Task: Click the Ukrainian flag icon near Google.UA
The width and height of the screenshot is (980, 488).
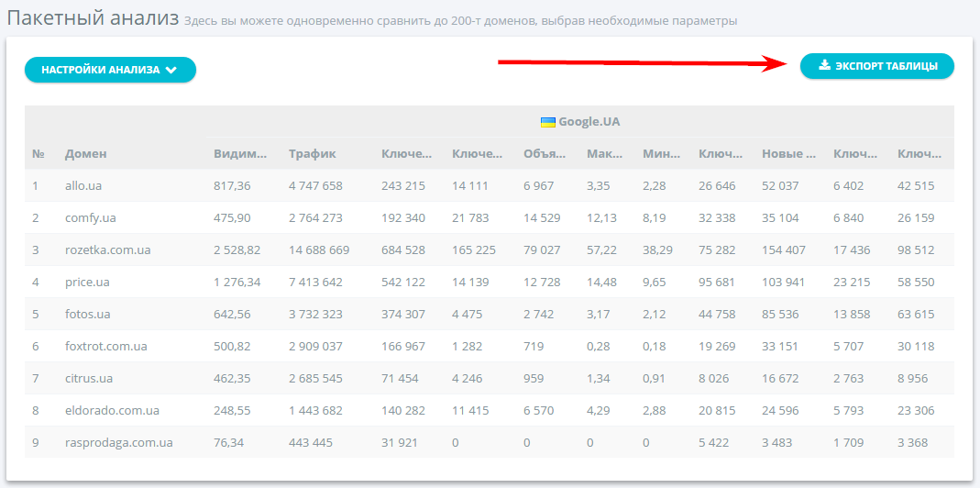Action: click(x=548, y=122)
